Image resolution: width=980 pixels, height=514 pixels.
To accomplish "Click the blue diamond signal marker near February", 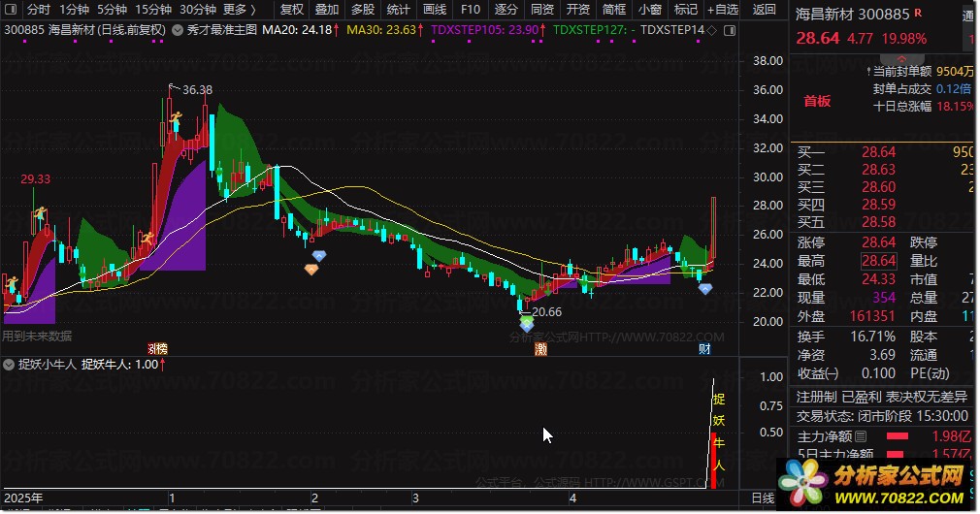I will (x=319, y=256).
